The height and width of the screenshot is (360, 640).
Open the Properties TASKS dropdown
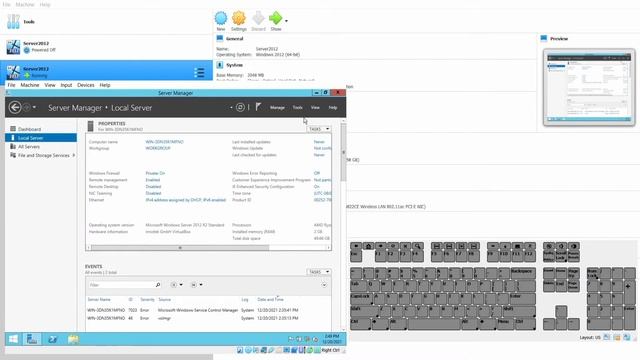(318, 129)
